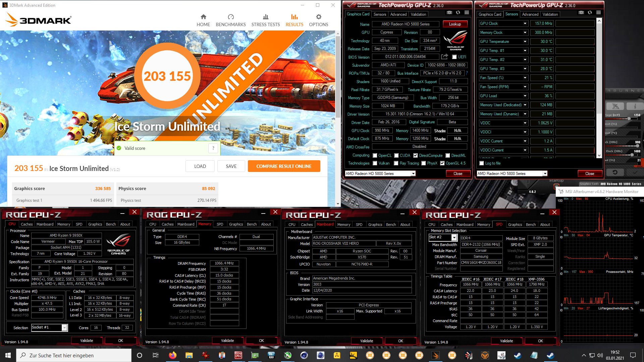
Task: Open hamburger menu in left GPU-Z window
Action: [x=467, y=13]
